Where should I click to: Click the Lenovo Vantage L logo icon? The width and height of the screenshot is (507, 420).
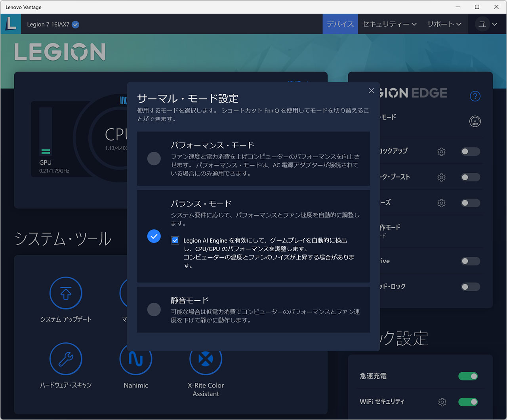(11, 24)
